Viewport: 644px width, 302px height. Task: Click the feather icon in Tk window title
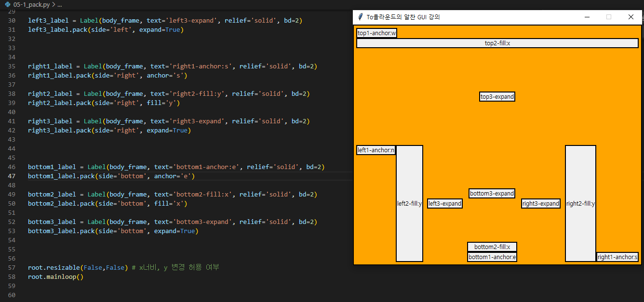pyautogui.click(x=361, y=17)
